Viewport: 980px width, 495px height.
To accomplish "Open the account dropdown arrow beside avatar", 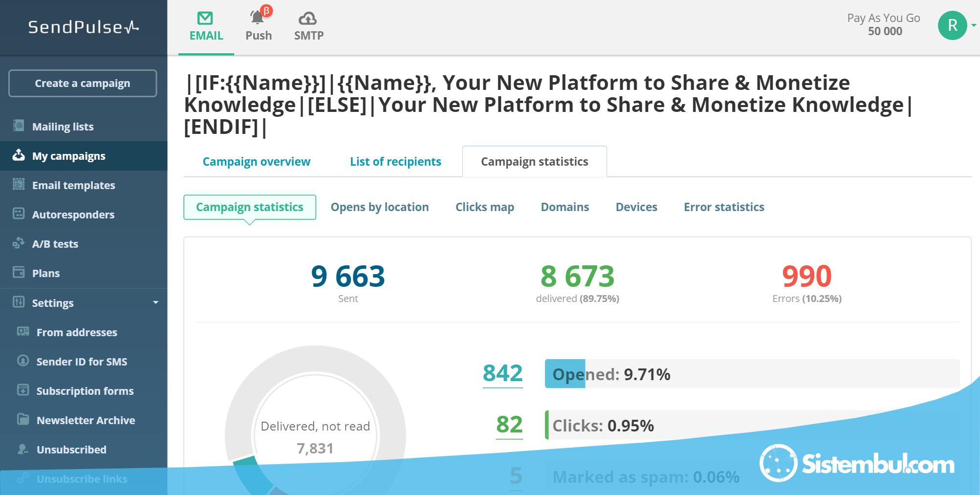I will click(974, 25).
